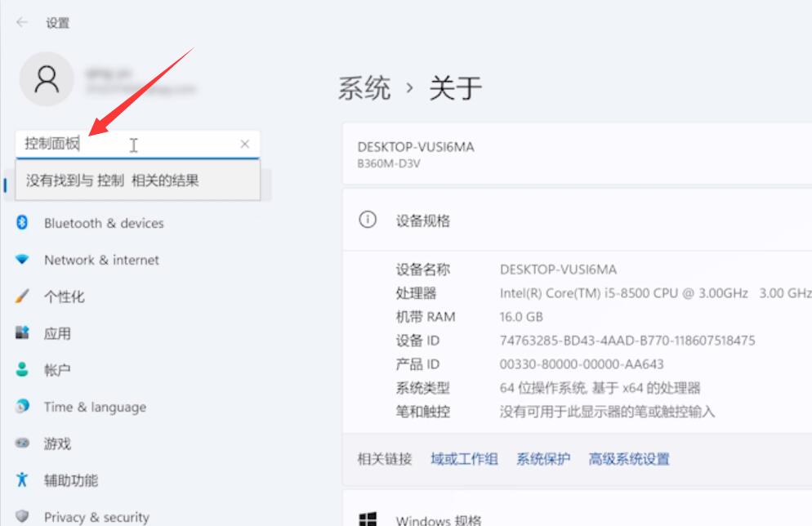Open the 高级系统设置 link

pos(629,459)
